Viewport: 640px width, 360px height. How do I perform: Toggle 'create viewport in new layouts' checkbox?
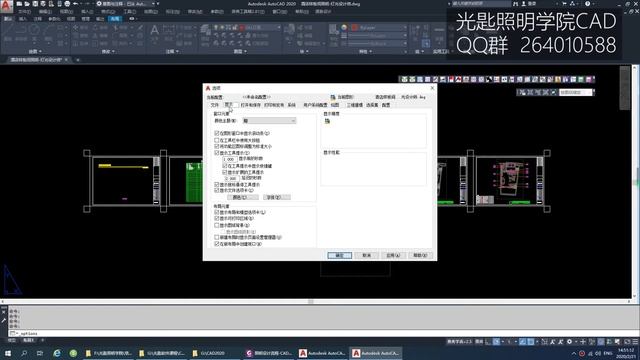217,244
